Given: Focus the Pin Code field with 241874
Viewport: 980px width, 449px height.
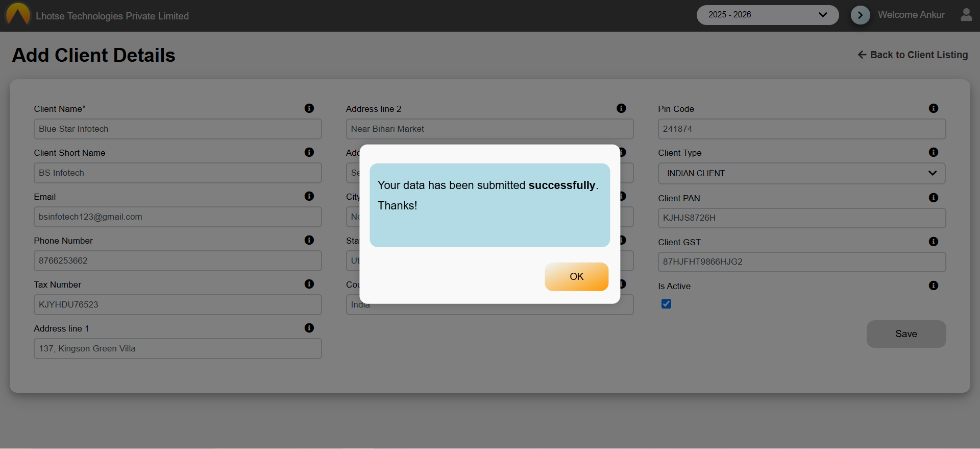Looking at the screenshot, I should coord(802,129).
